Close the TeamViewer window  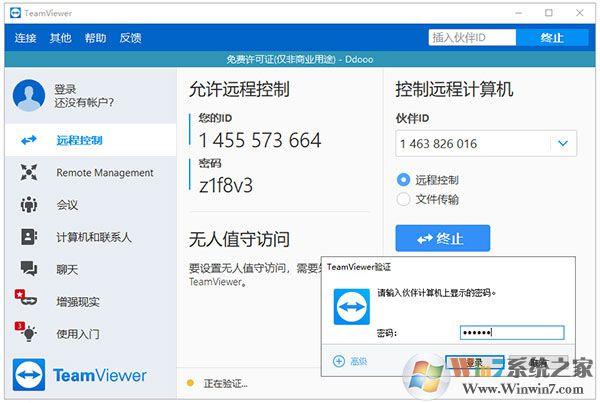tap(580, 13)
